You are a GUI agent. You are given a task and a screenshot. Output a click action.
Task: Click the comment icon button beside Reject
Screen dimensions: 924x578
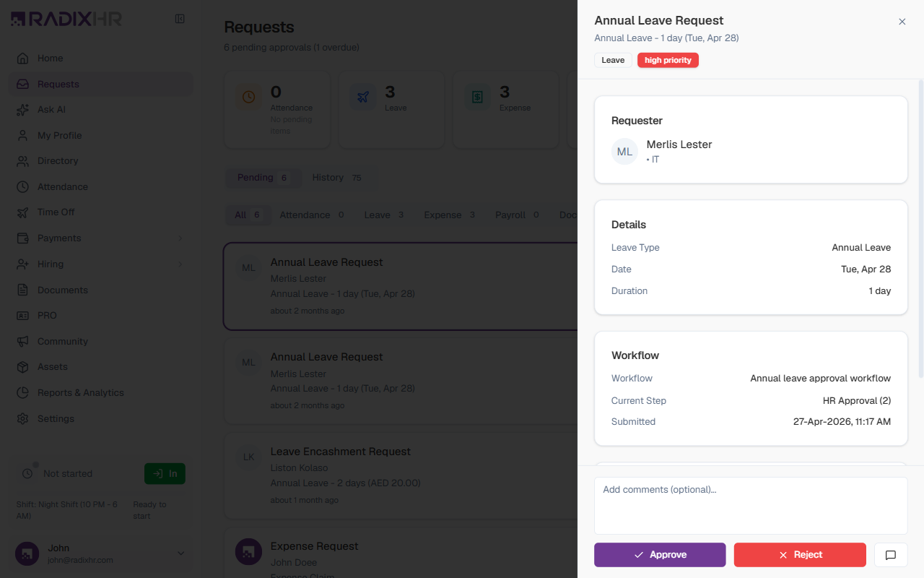(x=891, y=555)
